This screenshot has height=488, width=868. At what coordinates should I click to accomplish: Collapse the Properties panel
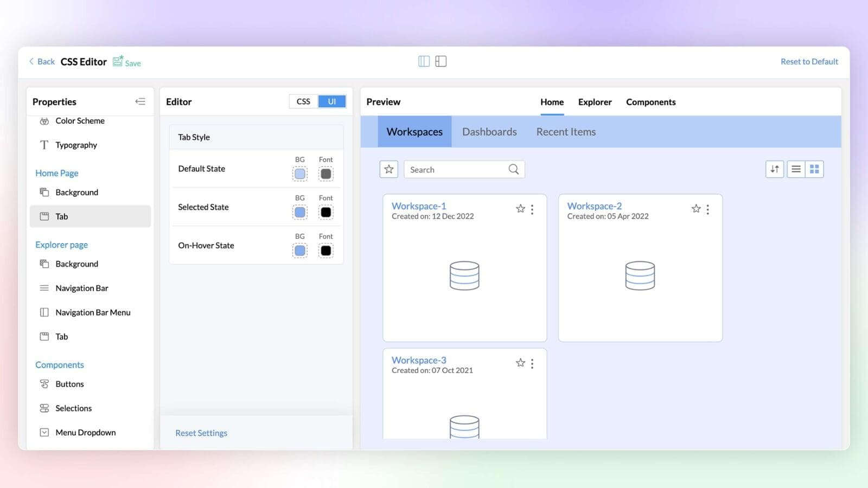tap(141, 101)
